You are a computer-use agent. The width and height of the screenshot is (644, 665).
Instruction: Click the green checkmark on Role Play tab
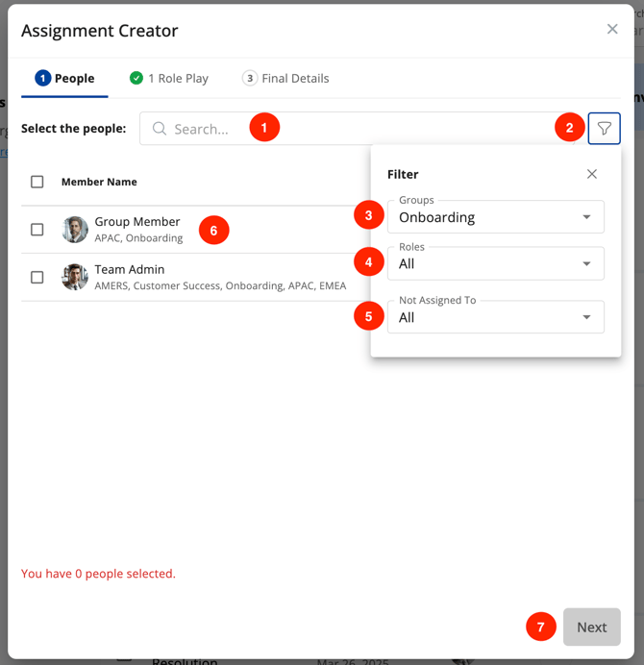point(136,78)
